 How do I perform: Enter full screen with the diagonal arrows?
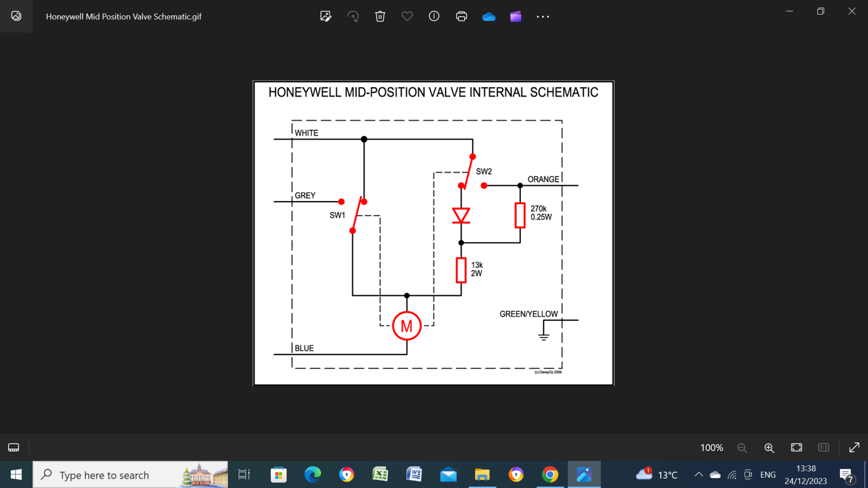(854, 447)
